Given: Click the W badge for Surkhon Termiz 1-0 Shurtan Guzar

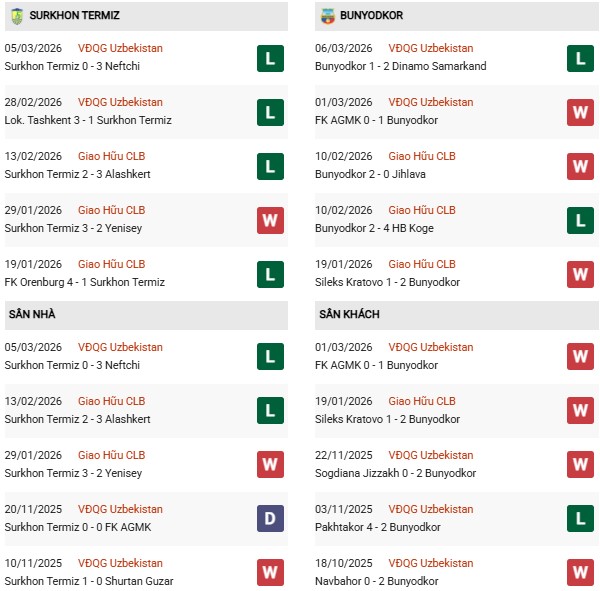Looking at the screenshot, I should point(269,573).
